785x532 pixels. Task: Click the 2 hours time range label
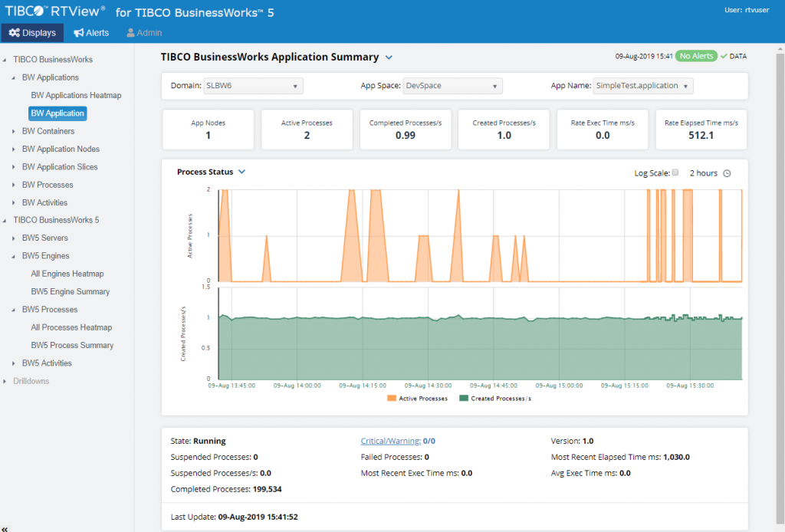(704, 173)
